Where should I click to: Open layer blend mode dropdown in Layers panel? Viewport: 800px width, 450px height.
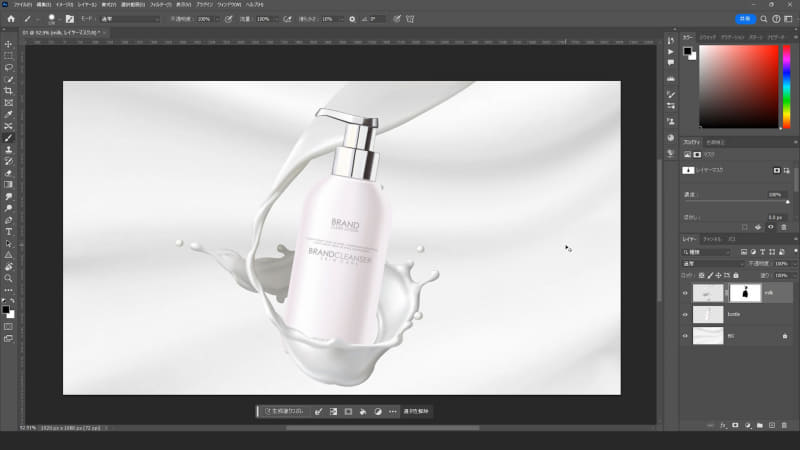tap(713, 264)
